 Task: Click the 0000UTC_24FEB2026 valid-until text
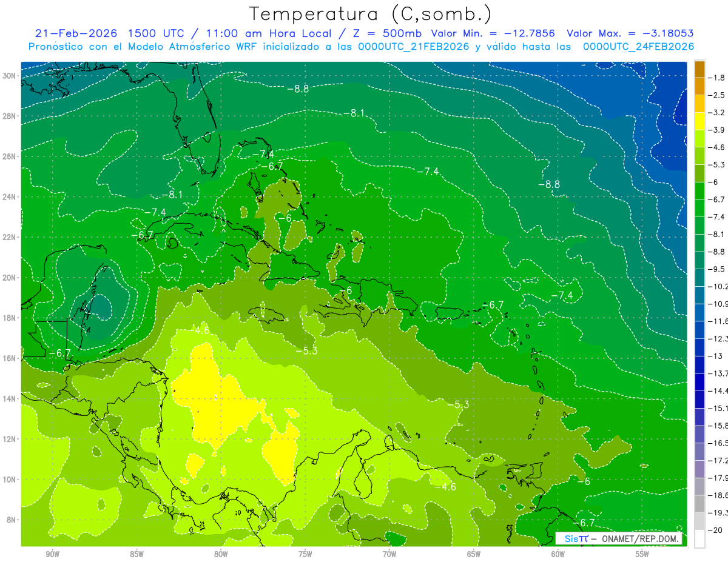click(x=638, y=47)
